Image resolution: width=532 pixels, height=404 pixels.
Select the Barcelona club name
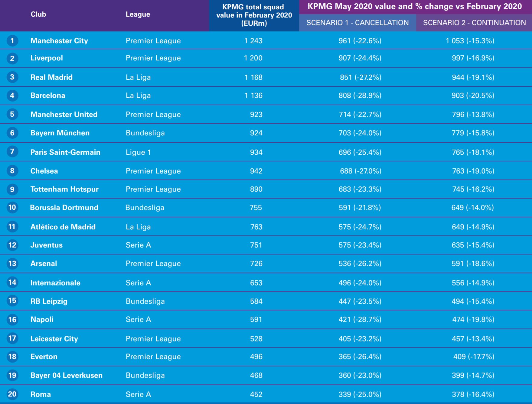[48, 95]
